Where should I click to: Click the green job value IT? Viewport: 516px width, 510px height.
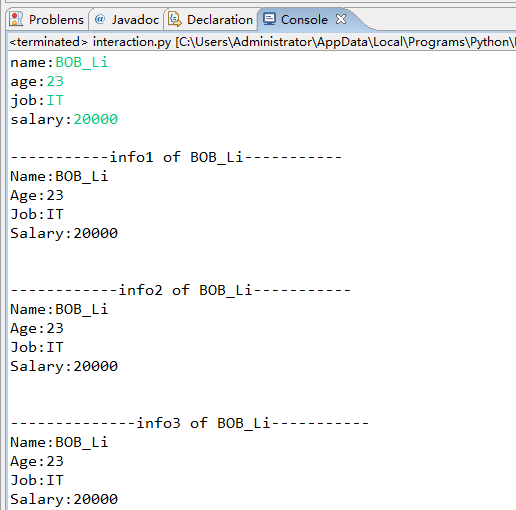pos(55,100)
